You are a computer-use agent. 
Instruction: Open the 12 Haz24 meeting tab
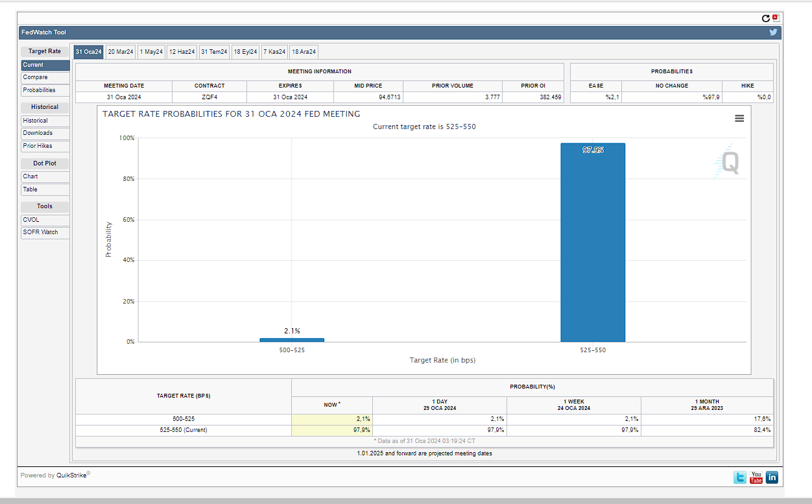tap(182, 52)
